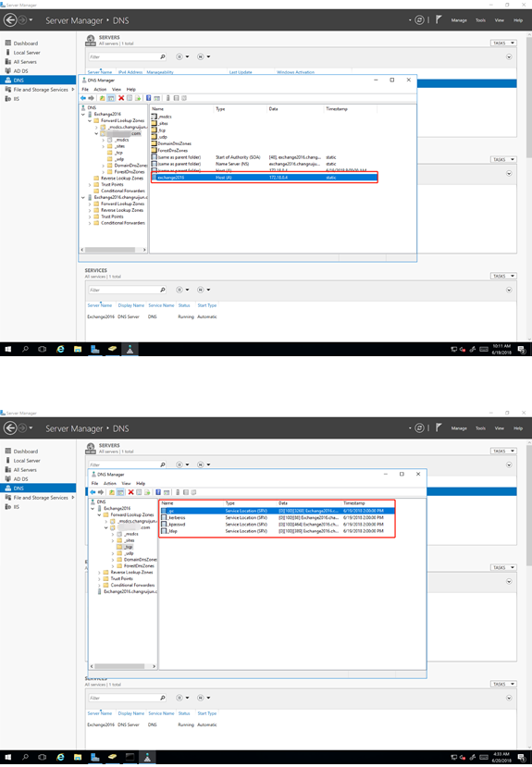Expand Reverse Lookup Zones in lower DNS tree
Image resolution: width=532 pixels, height=767 pixels.
pyautogui.click(x=99, y=573)
